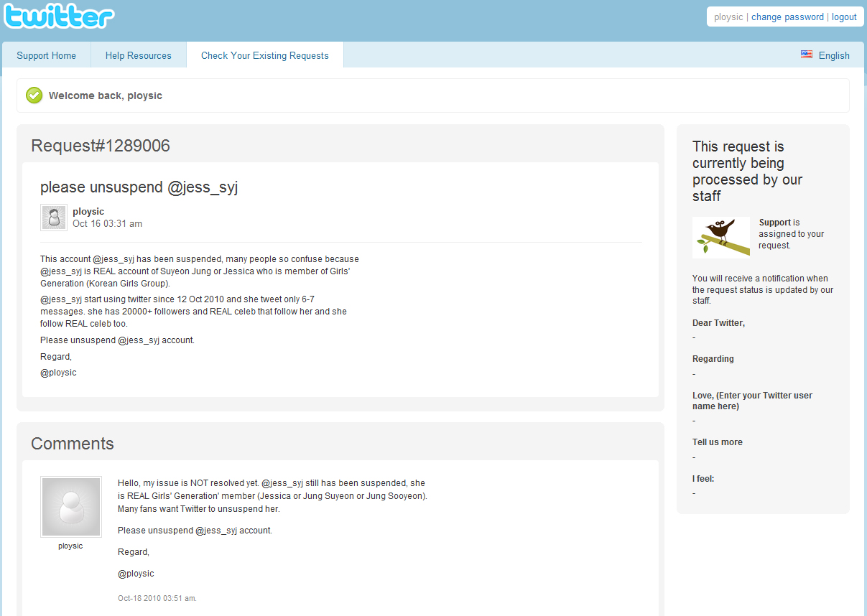Click the green checkmark welcome icon

point(34,95)
